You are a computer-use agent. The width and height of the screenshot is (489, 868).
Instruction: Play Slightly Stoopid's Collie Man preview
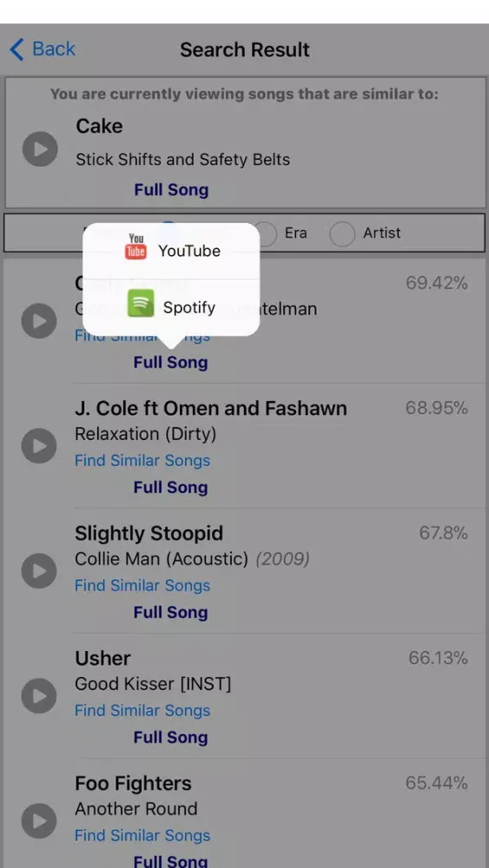[39, 571]
